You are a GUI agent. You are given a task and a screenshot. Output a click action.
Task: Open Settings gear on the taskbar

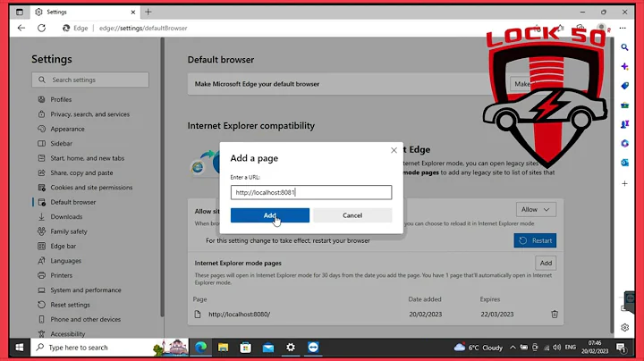pyautogui.click(x=291, y=348)
